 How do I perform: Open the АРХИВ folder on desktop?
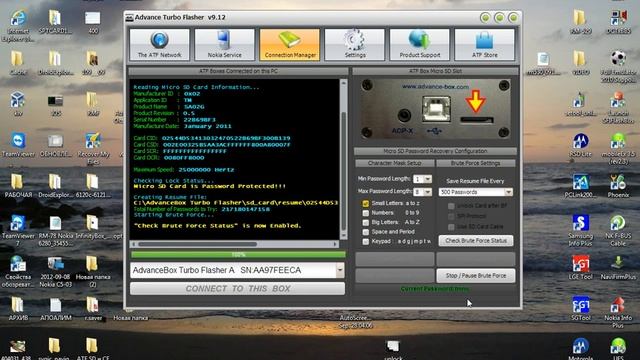pyautogui.click(x=18, y=309)
